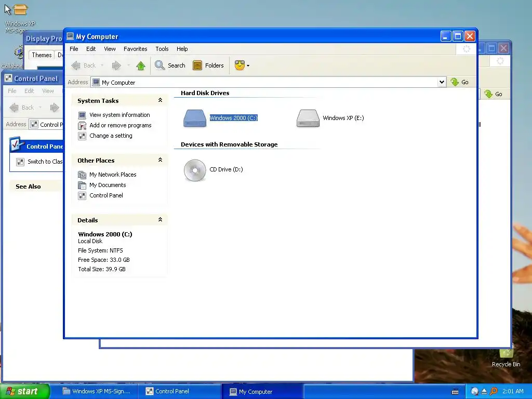
Task: Click the Windows XP (E:) drive label
Action: (x=343, y=118)
